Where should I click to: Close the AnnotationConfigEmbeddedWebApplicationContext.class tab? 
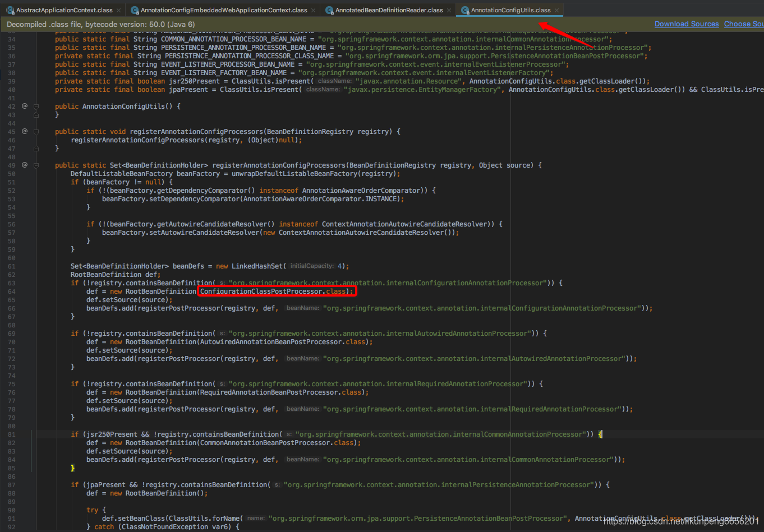[312, 10]
